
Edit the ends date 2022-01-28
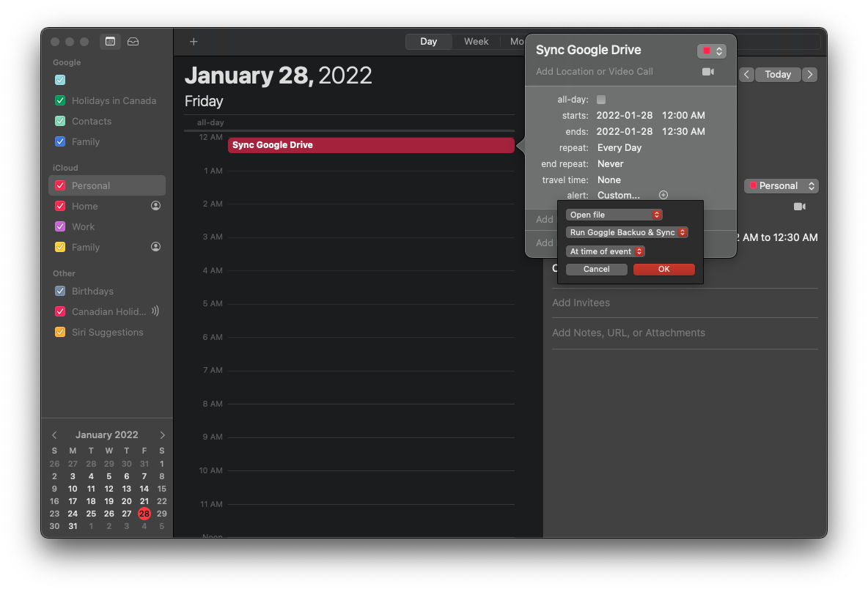coord(624,132)
